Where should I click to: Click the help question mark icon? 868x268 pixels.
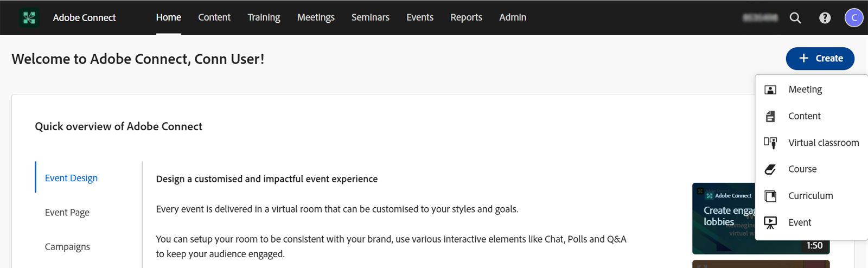[825, 18]
